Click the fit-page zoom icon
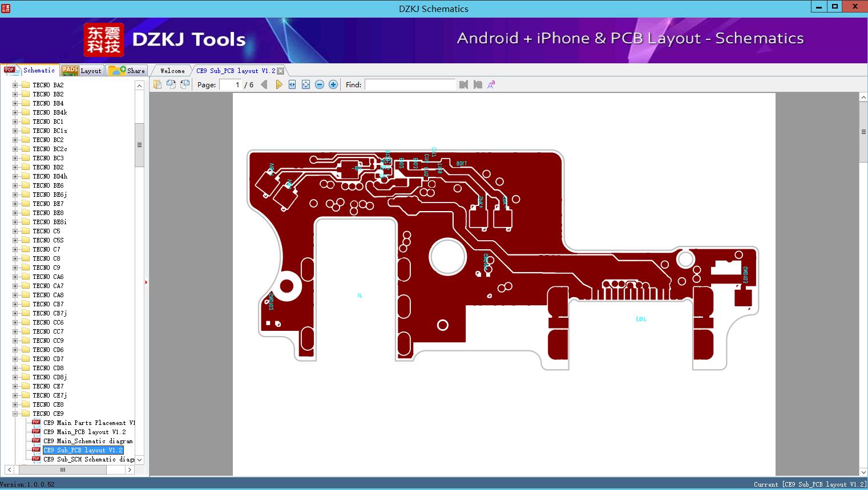The width and height of the screenshot is (868, 490). 304,84
